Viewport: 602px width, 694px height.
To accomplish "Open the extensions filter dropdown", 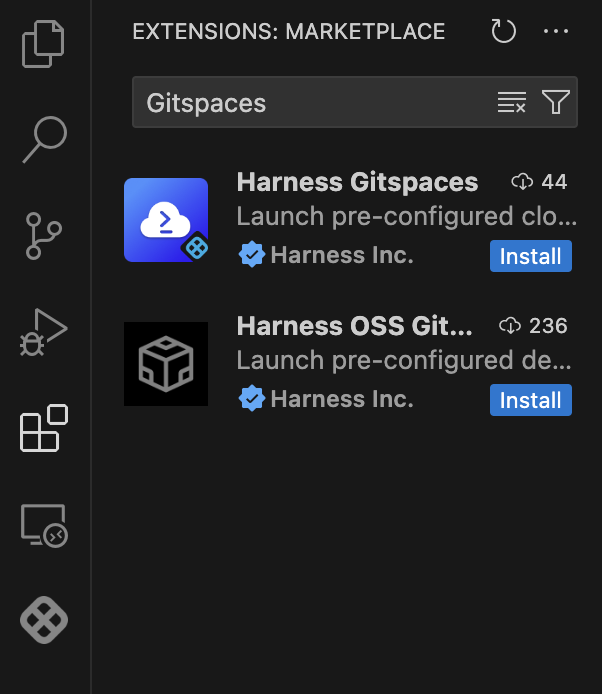I will [555, 102].
